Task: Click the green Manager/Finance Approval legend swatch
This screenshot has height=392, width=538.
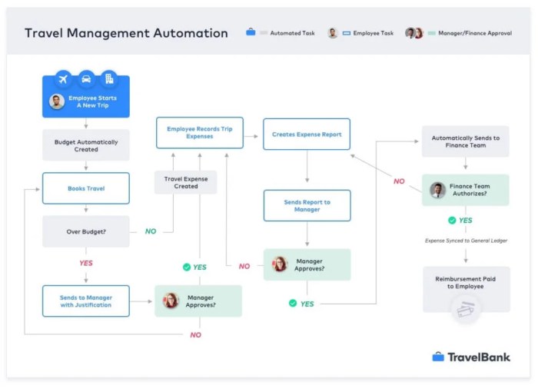Action: coord(431,33)
